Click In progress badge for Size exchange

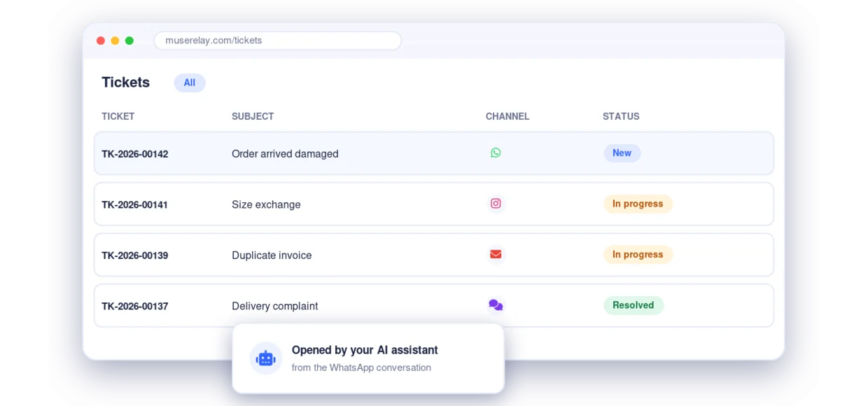point(638,204)
